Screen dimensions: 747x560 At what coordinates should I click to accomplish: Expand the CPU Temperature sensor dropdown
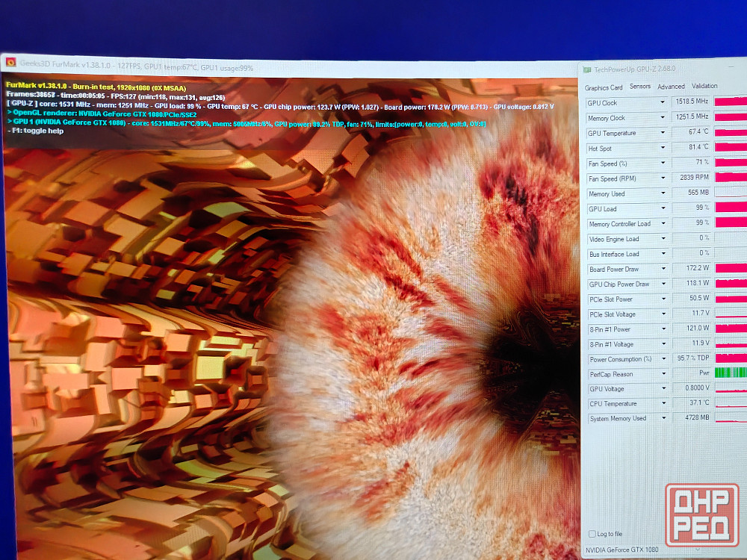[x=662, y=404]
